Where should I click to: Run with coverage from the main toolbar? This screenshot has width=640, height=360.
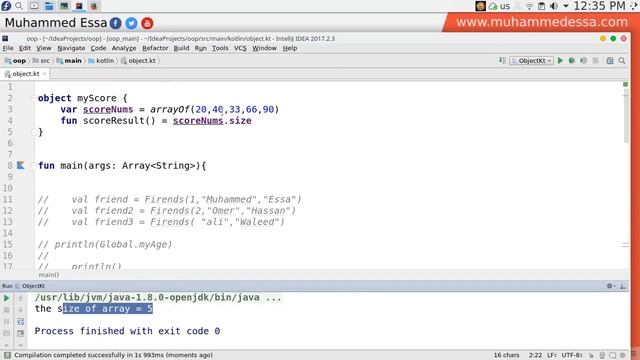point(584,60)
